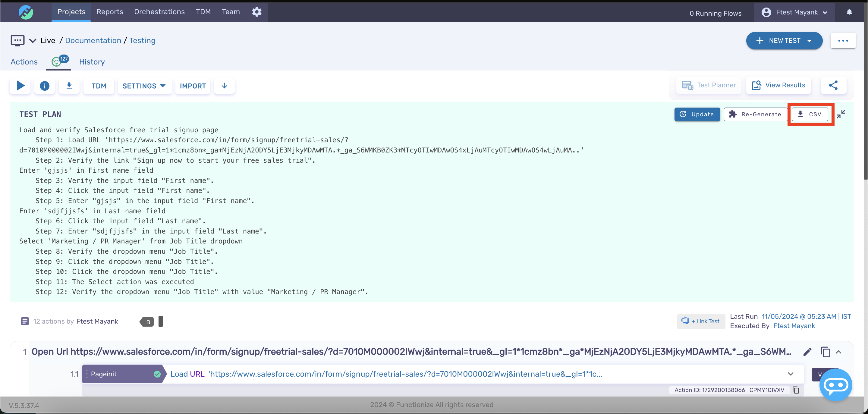Click the Load URL action text
This screenshot has height=414, width=868.
386,374
